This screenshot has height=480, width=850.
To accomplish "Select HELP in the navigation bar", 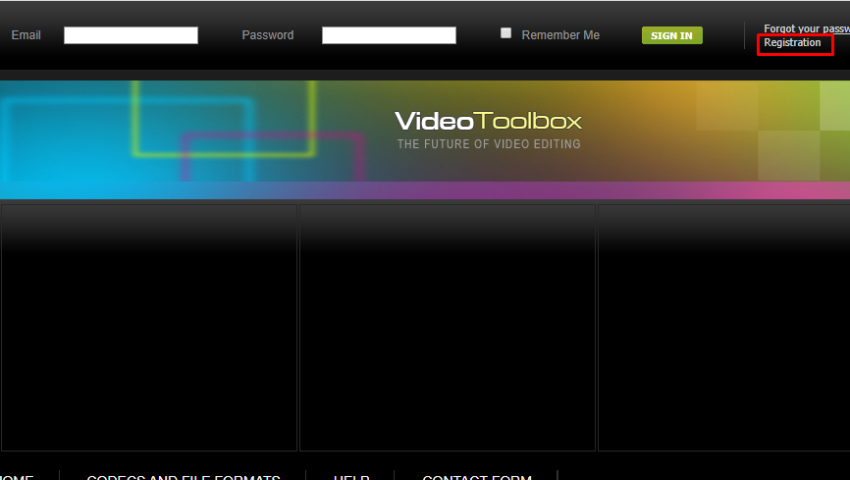I will [x=351, y=477].
